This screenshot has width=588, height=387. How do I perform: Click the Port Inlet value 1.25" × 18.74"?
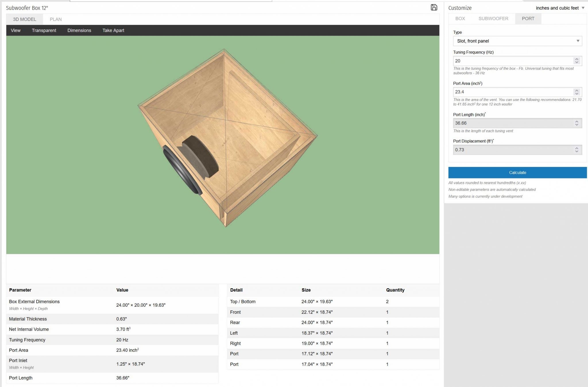point(130,364)
